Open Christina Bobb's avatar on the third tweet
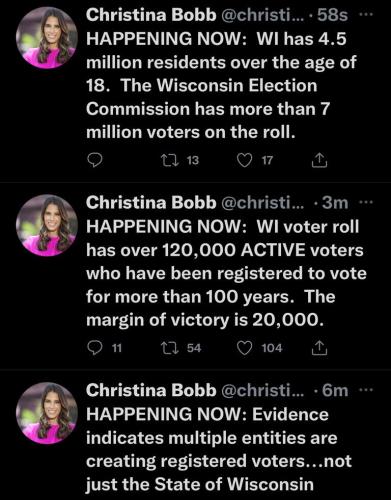Viewport: 391px width, 500px height. (47, 413)
